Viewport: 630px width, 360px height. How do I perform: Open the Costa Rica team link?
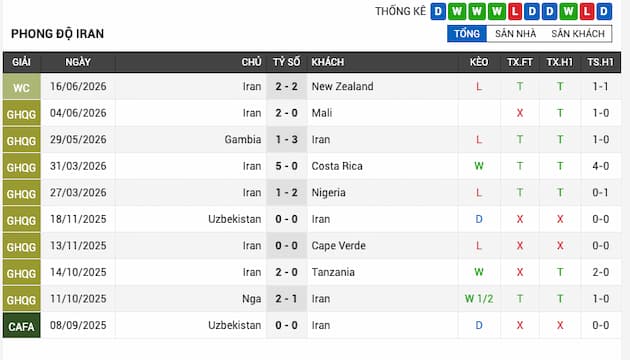337,166
